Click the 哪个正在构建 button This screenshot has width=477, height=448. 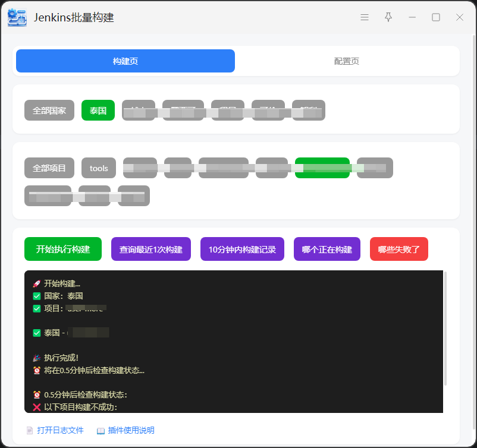[327, 249]
